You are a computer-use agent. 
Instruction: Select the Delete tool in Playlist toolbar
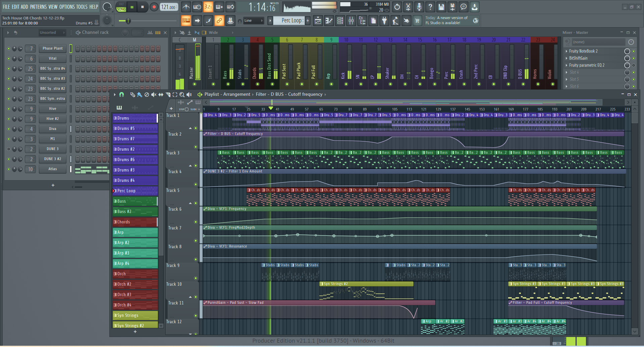tap(147, 94)
